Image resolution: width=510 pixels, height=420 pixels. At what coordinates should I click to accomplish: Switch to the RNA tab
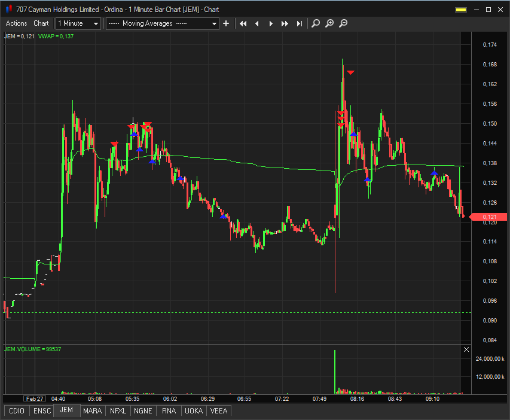click(x=169, y=411)
